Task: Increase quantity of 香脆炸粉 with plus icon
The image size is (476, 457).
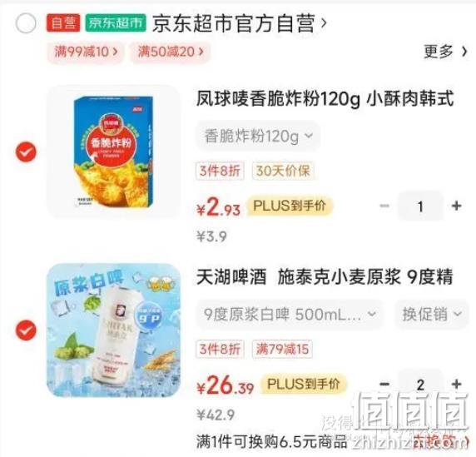Action: pos(456,206)
